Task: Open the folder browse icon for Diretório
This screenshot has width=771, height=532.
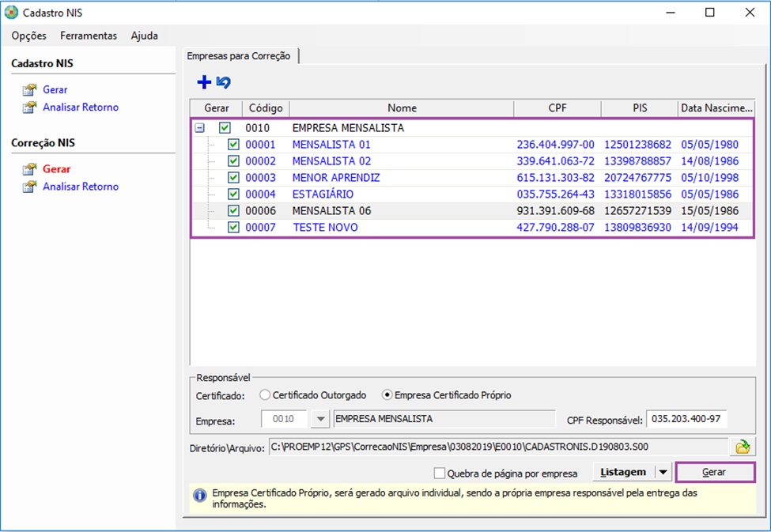Action: (x=743, y=447)
